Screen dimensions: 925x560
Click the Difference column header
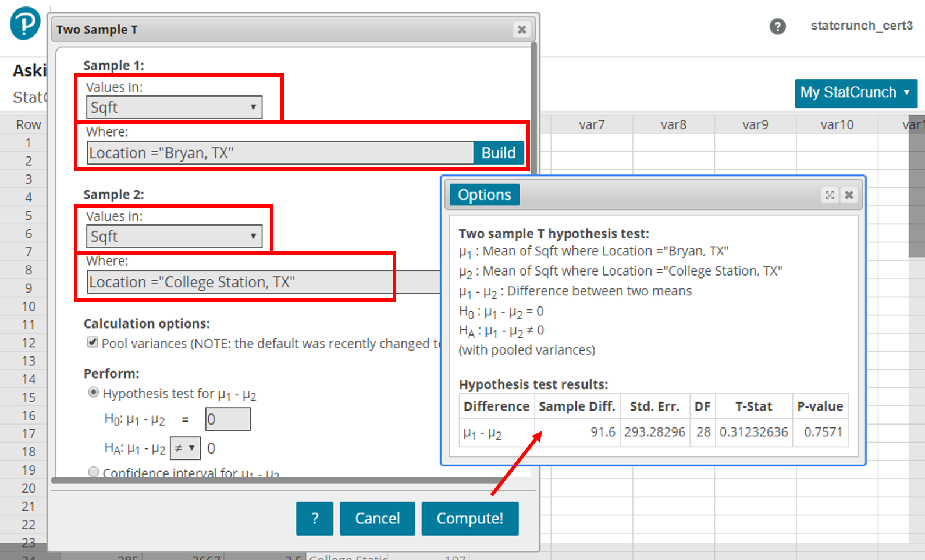[496, 406]
